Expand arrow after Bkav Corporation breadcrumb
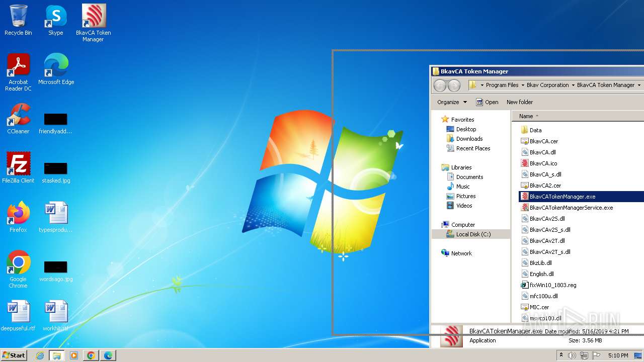The width and height of the screenshot is (644, 362). [x=573, y=85]
